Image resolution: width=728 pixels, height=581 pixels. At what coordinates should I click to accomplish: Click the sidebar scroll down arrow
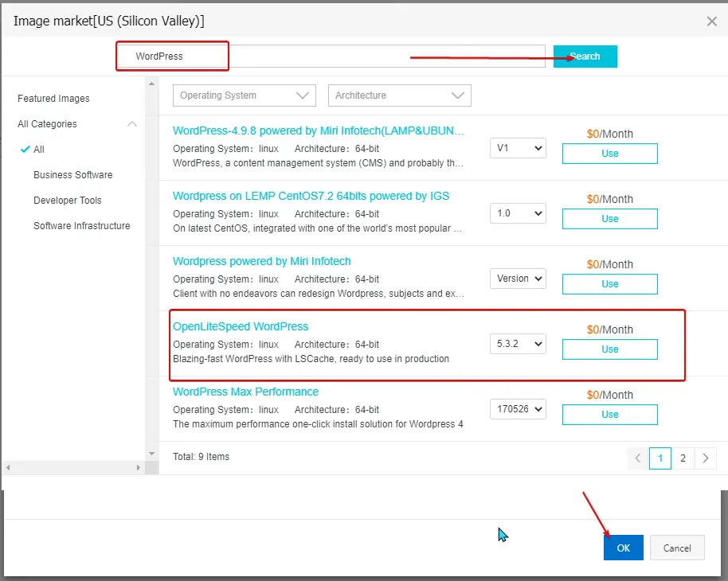click(x=151, y=454)
